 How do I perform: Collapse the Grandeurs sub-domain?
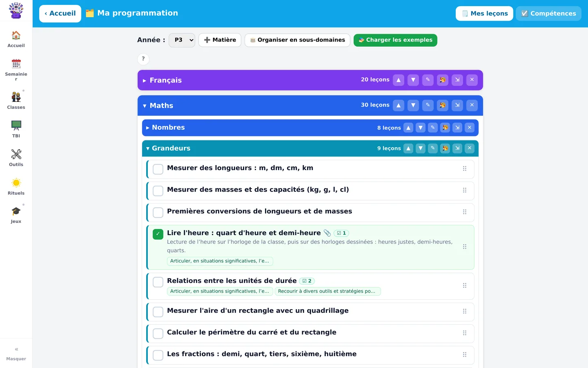[148, 149]
